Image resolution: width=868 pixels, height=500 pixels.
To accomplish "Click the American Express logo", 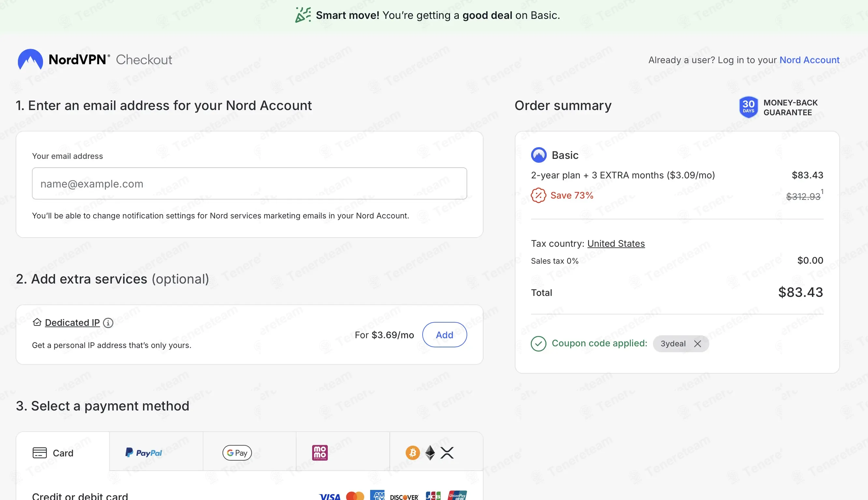I will click(377, 495).
